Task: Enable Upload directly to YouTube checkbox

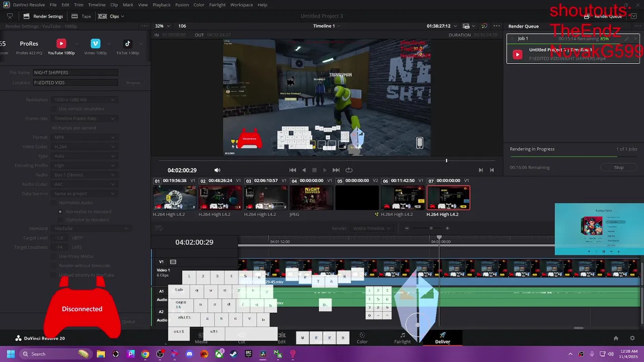Action: coord(54,275)
